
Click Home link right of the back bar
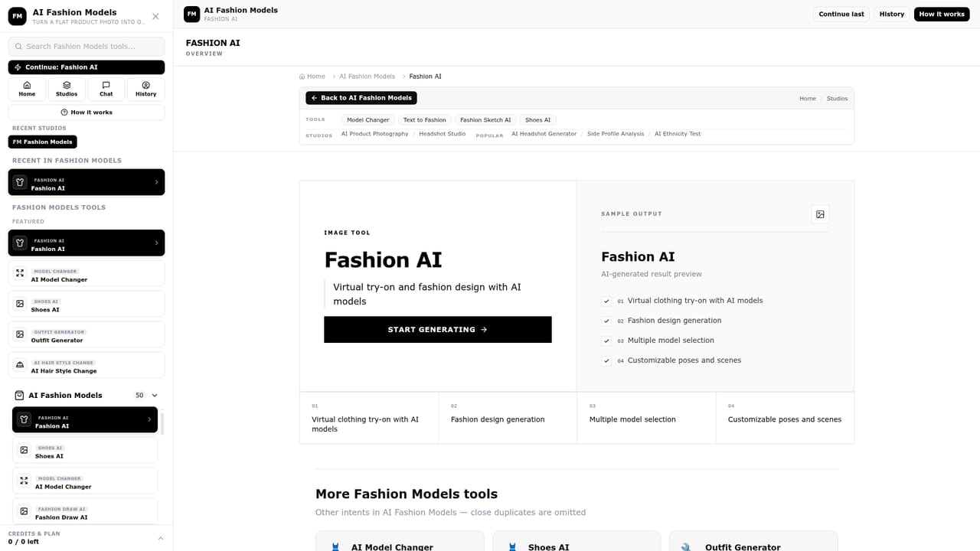click(x=808, y=99)
